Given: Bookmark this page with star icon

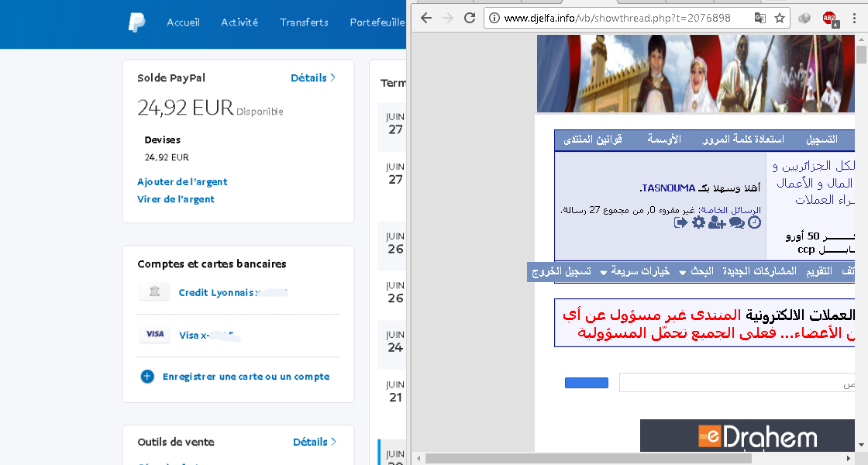Looking at the screenshot, I should tap(780, 18).
